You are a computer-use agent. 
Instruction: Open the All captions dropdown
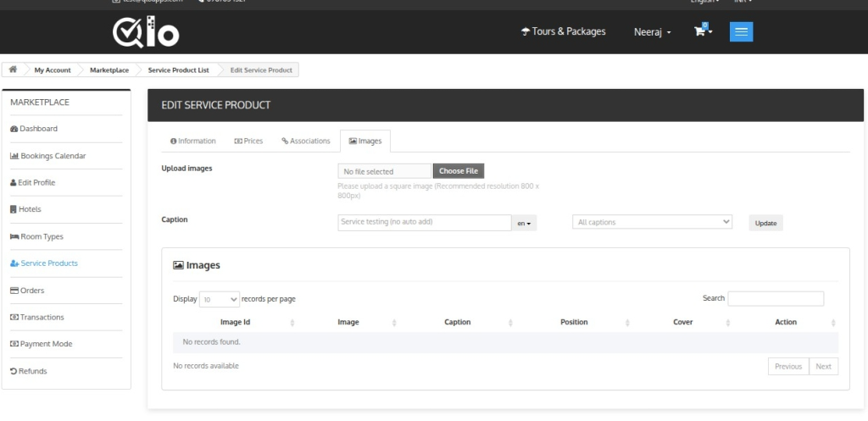tap(652, 222)
